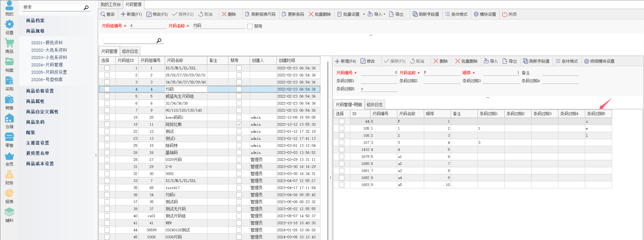The height and width of the screenshot is (240, 644).
Task: Expand the 批量设置 dropdown arrow
Action: coord(364,14)
